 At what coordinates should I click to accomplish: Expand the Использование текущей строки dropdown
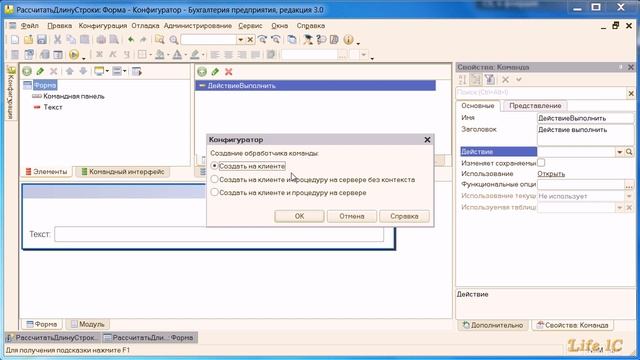tap(629, 196)
